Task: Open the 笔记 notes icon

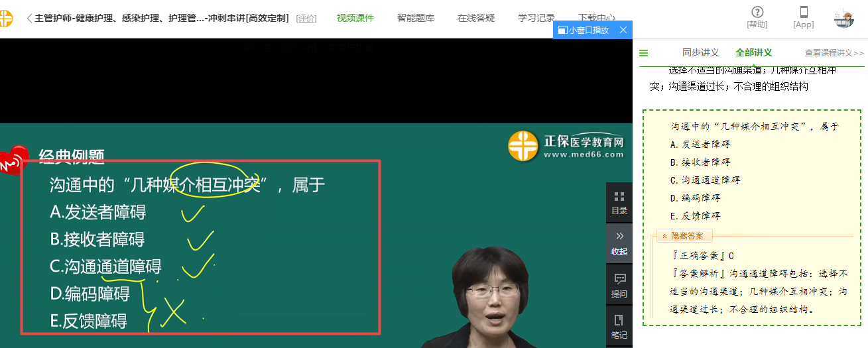Action: click(x=619, y=327)
